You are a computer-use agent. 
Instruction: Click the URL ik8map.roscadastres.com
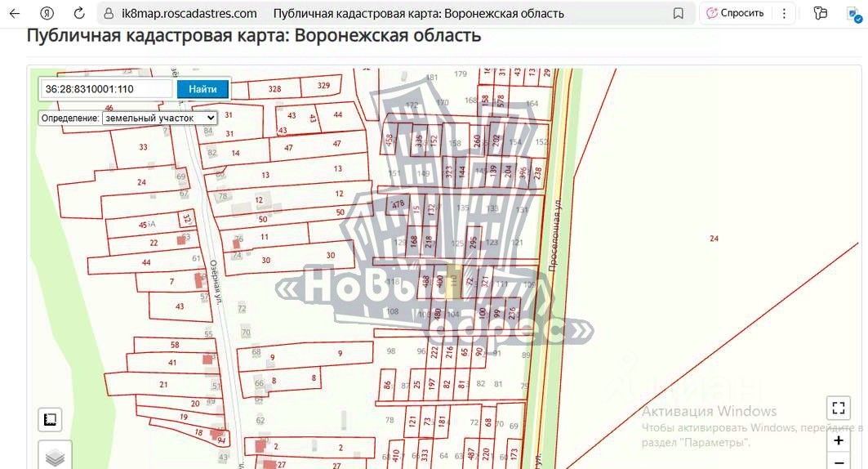189,13
